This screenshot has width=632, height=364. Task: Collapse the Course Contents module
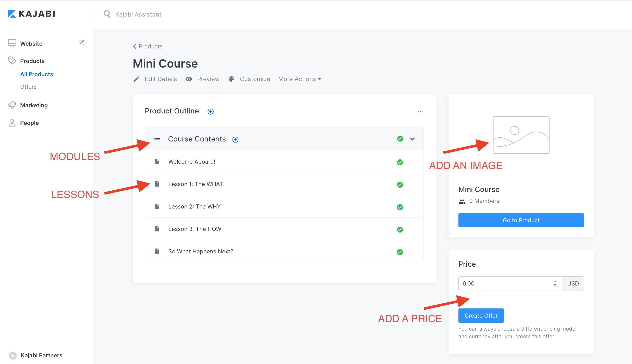pyautogui.click(x=412, y=139)
